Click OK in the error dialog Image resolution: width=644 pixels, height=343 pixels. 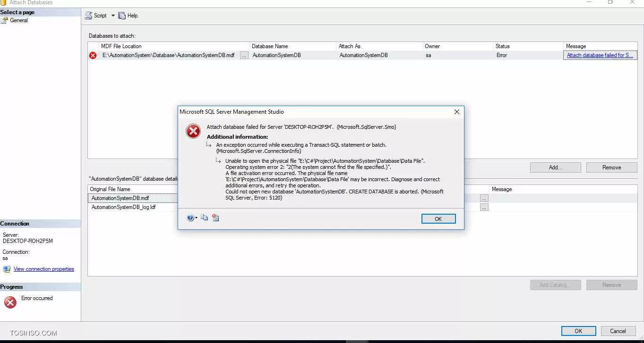coord(438,219)
